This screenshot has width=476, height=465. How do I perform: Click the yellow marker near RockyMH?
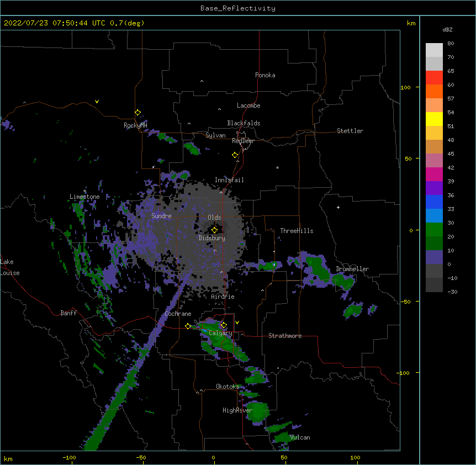click(x=137, y=112)
